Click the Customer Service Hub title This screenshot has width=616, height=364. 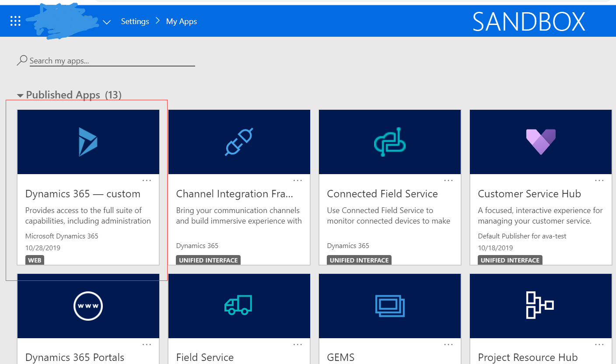pos(529,194)
